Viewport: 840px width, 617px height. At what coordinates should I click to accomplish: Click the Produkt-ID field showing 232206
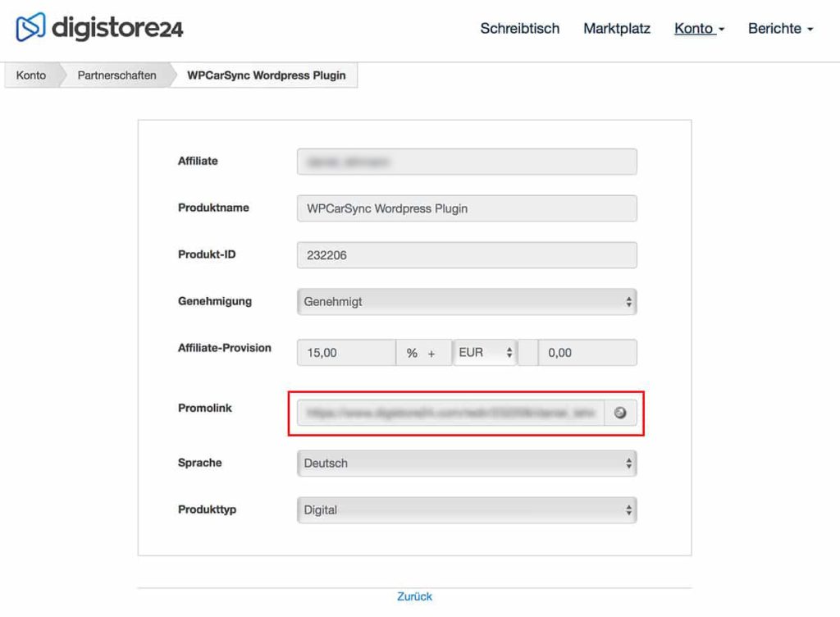click(466, 255)
